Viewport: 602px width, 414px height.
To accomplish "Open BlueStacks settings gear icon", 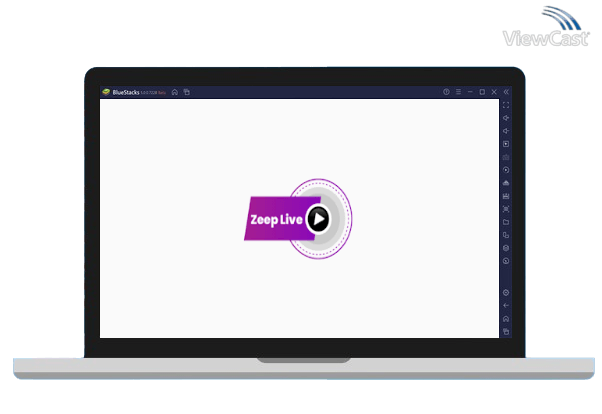I will [x=506, y=293].
